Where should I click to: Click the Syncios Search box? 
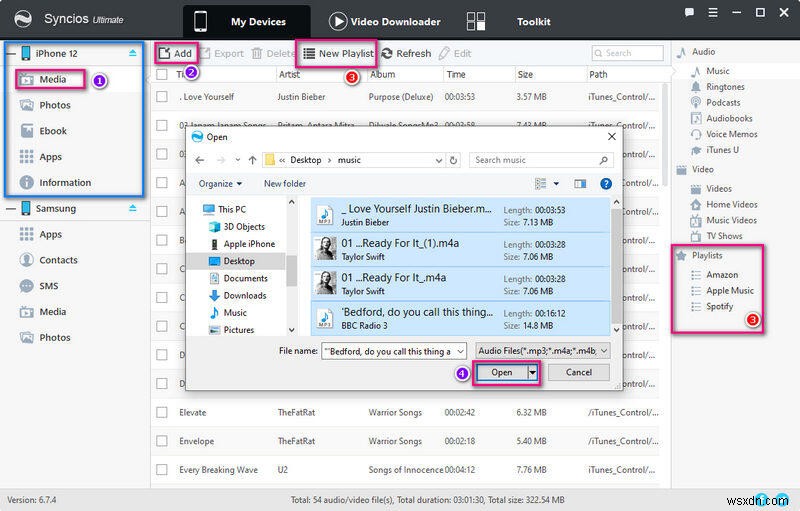[628, 53]
